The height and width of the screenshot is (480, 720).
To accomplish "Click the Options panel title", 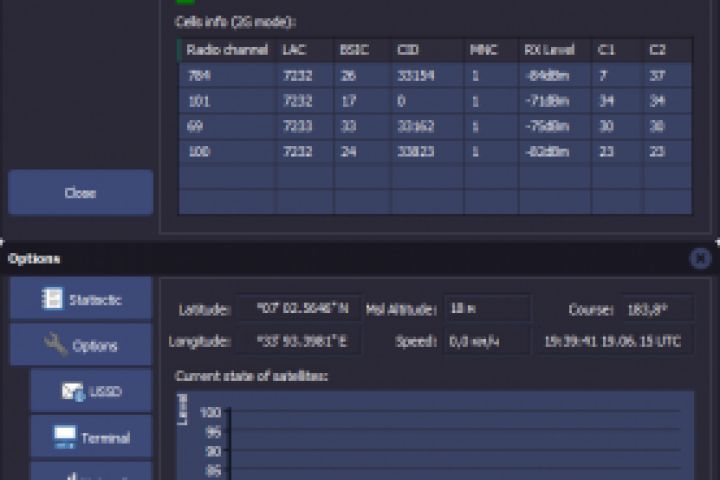I will coord(34,259).
